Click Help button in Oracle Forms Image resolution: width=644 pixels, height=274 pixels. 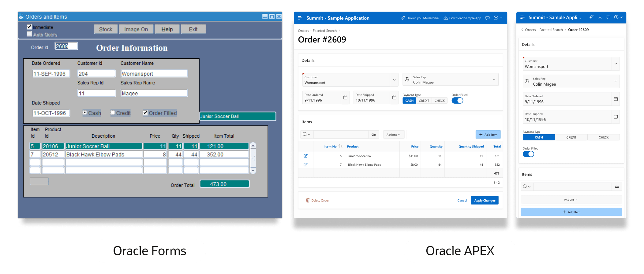167,29
